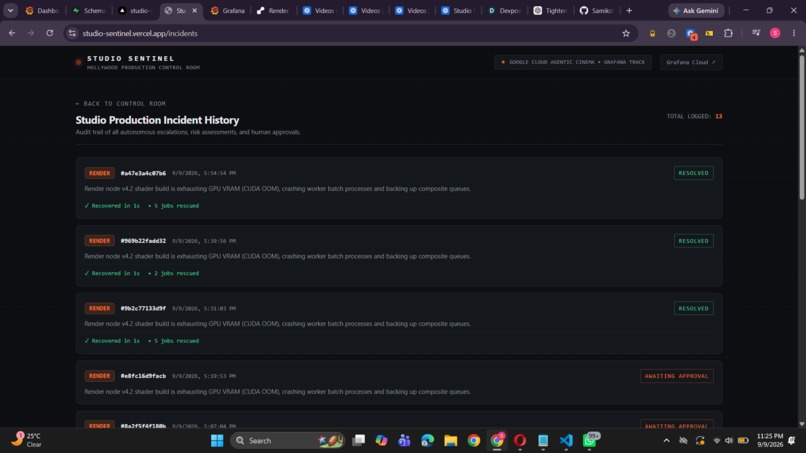Image resolution: width=806 pixels, height=453 pixels.
Task: Switch to the Devpost tab
Action: click(x=504, y=10)
